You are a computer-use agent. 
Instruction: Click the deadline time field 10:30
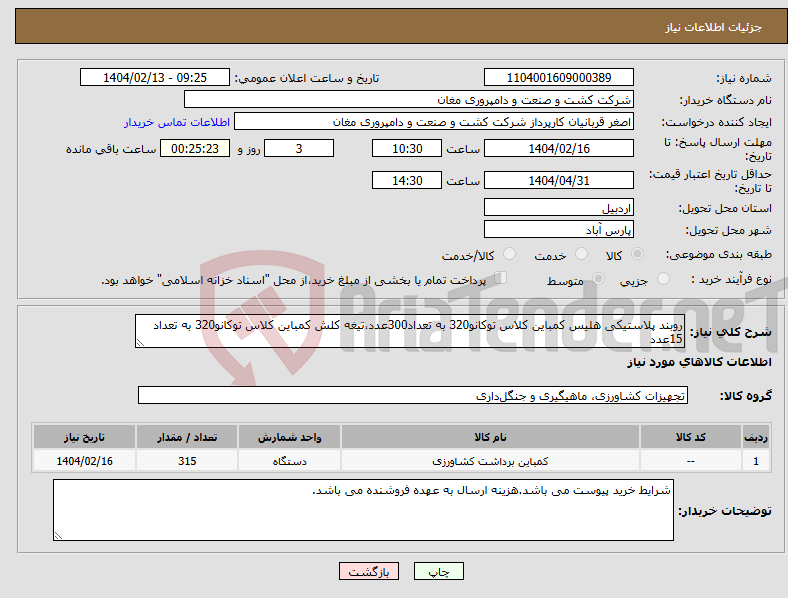407,149
